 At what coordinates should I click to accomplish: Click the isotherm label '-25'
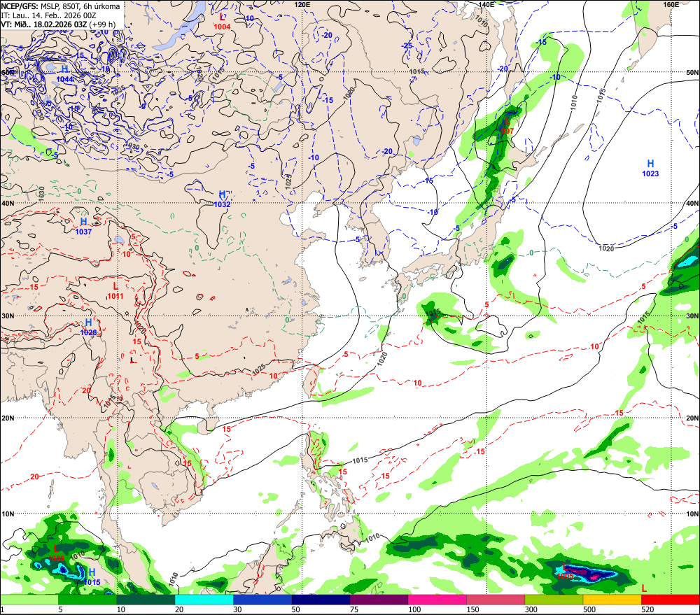click(407, 46)
